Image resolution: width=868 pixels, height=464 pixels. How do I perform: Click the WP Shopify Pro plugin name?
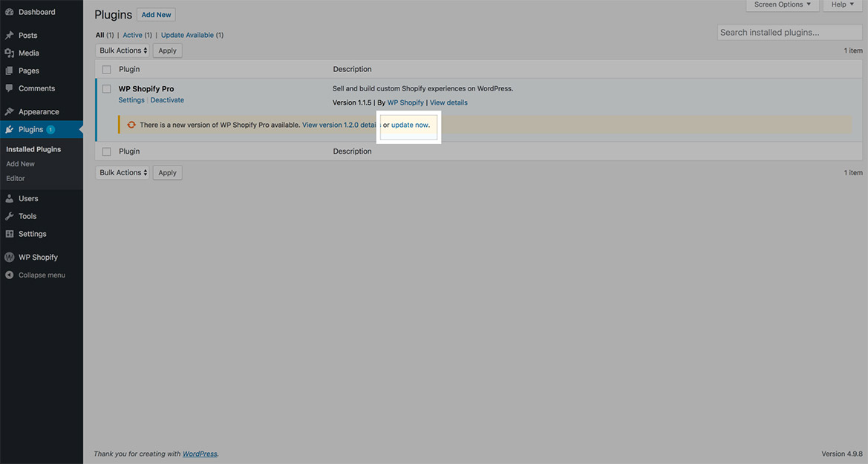[146, 88]
